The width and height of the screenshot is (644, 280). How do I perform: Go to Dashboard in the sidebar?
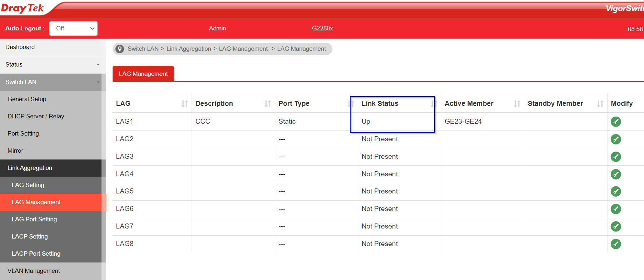point(20,47)
